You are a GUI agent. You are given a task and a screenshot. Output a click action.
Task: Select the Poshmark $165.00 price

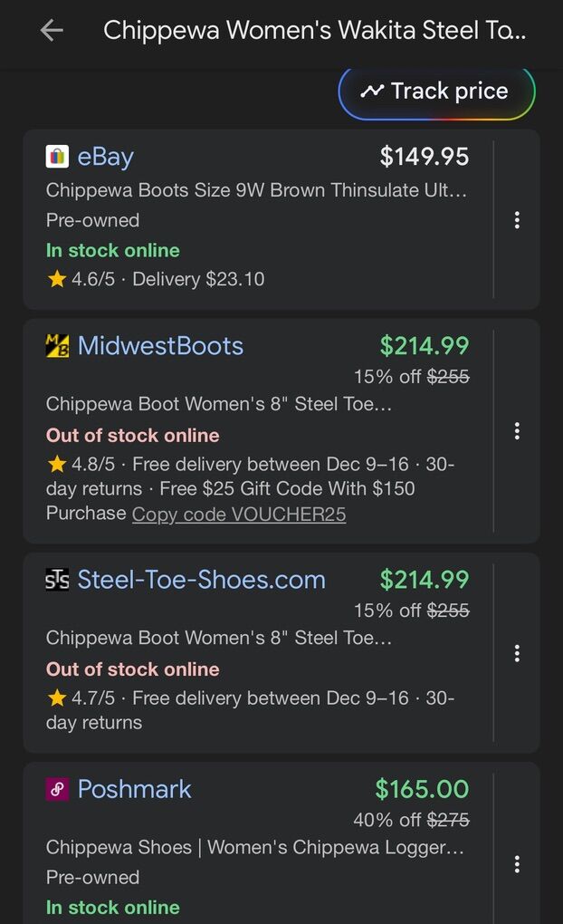pyautogui.click(x=422, y=789)
